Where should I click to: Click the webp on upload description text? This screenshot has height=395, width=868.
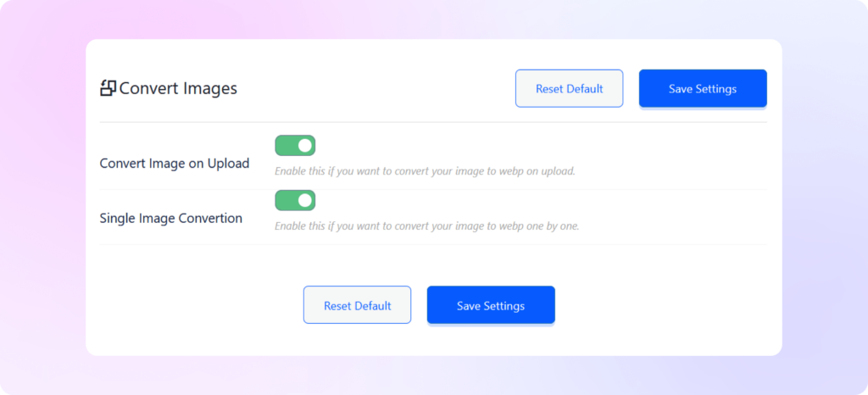click(x=426, y=171)
